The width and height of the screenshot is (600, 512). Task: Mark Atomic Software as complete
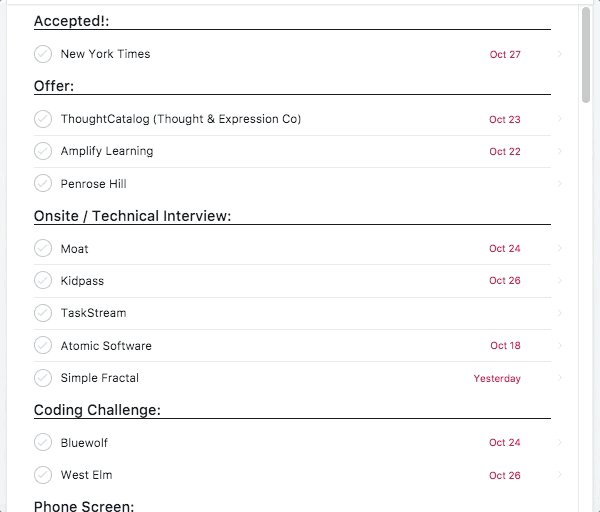[43, 346]
